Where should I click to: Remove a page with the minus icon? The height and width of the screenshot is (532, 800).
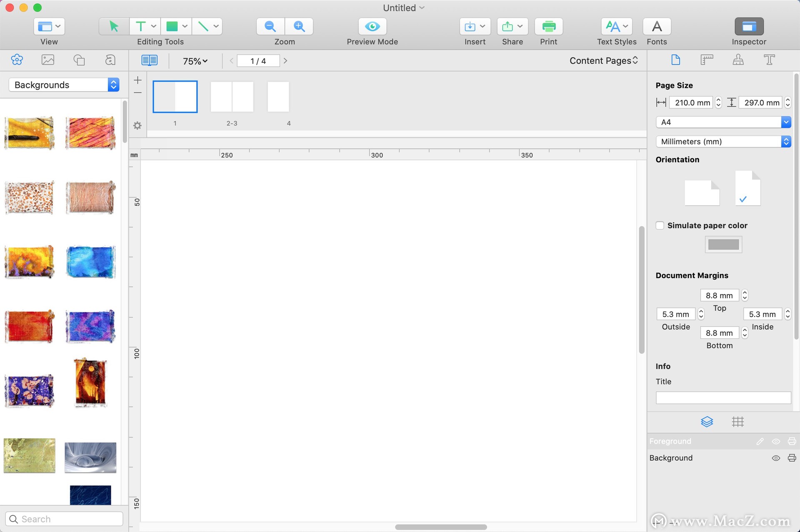138,92
